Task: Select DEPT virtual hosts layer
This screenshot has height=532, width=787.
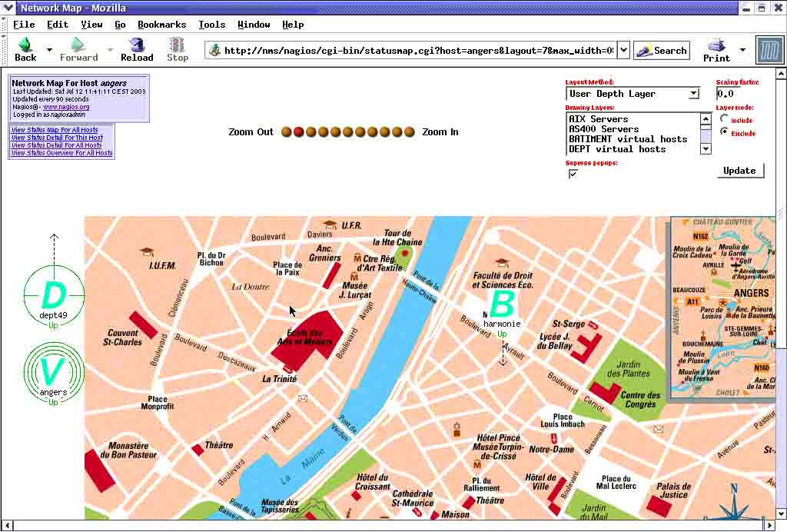Action: 617,149
